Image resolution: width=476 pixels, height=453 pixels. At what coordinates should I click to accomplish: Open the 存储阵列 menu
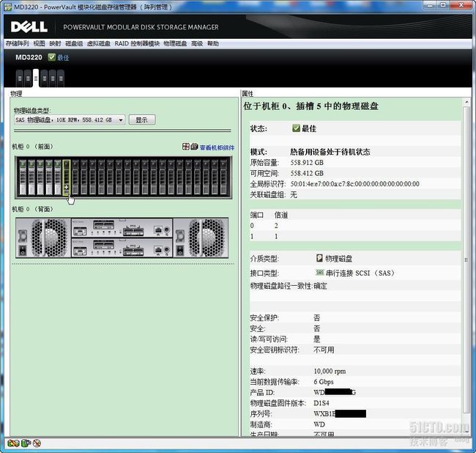(17, 43)
